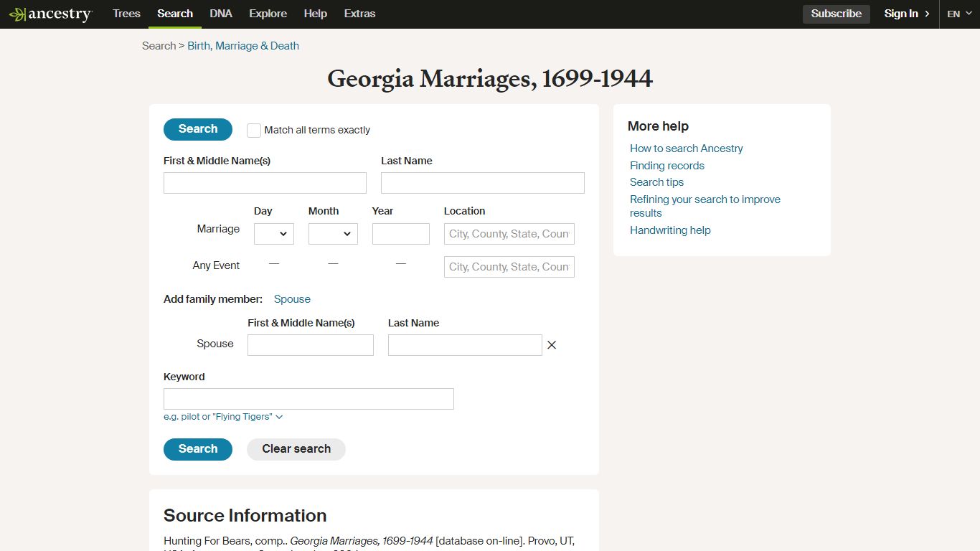
Task: Open How to search Ancestry link
Action: pyautogui.click(x=687, y=149)
